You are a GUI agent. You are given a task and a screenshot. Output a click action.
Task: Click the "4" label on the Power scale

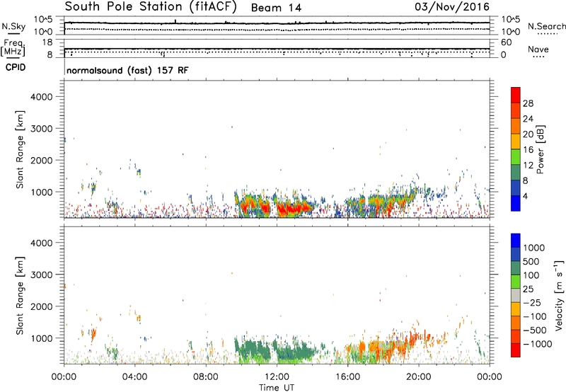525,196
